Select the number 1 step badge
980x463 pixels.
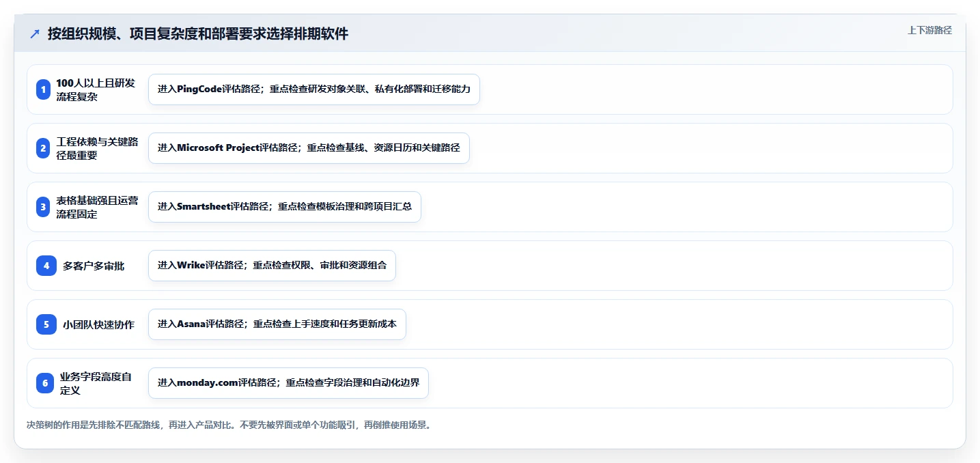(44, 89)
